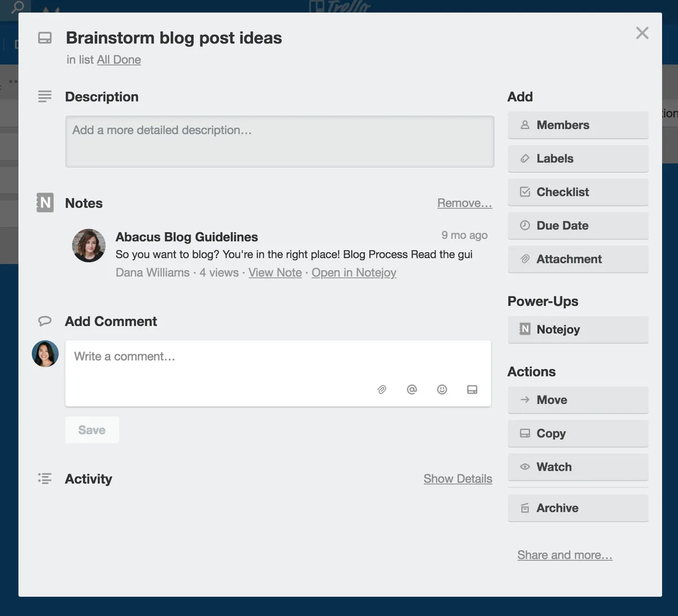678x616 pixels.
Task: Toggle Watch on this card
Action: (577, 467)
